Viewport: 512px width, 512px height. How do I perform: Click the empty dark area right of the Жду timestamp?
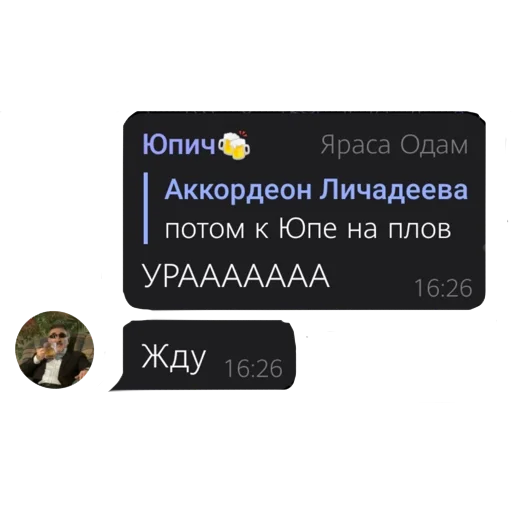pyautogui.click(x=289, y=369)
